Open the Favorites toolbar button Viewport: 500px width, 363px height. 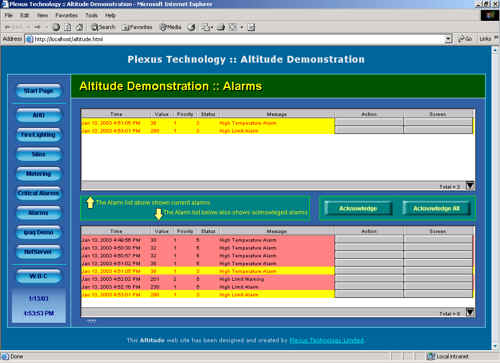[x=137, y=27]
